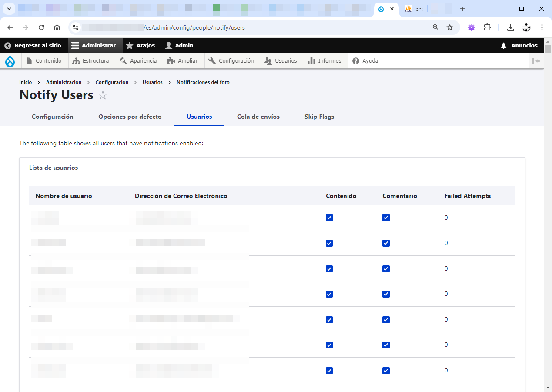
Task: Open the Atajos shortcuts tray
Action: tap(140, 45)
